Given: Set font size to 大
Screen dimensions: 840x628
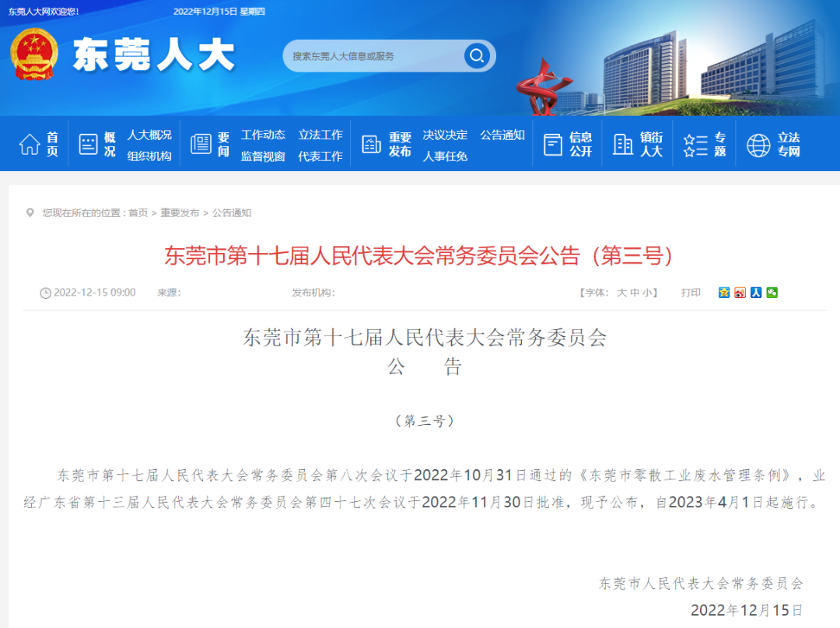Looking at the screenshot, I should (x=621, y=293).
